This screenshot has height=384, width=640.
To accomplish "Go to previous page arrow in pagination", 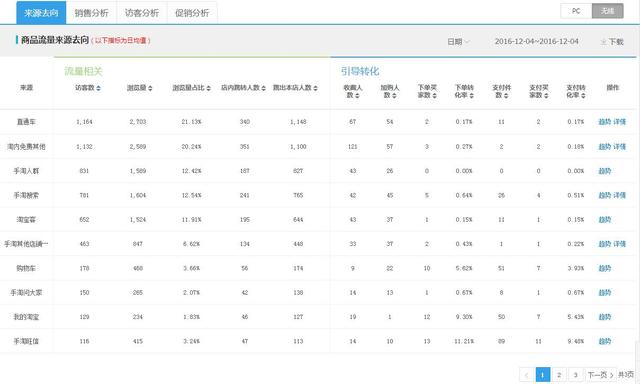I will [x=526, y=375].
